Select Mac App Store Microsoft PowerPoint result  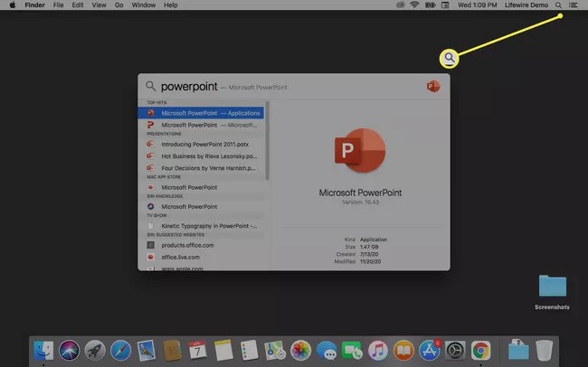pos(201,187)
